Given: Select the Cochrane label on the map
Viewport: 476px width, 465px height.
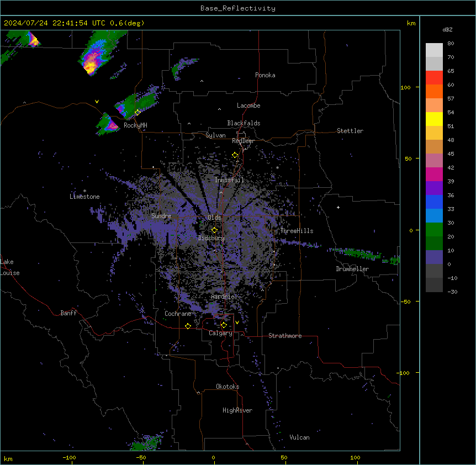Looking at the screenshot, I should click(178, 314).
